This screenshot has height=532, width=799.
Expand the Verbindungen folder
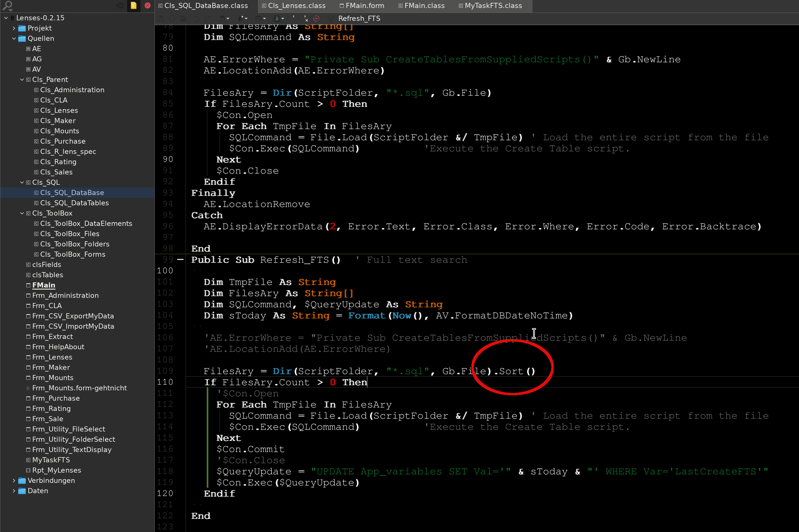(x=14, y=480)
